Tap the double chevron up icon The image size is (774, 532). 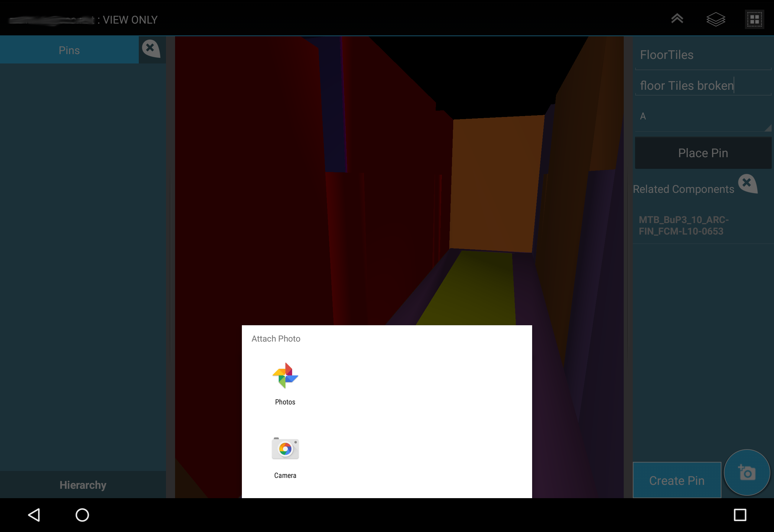point(677,19)
